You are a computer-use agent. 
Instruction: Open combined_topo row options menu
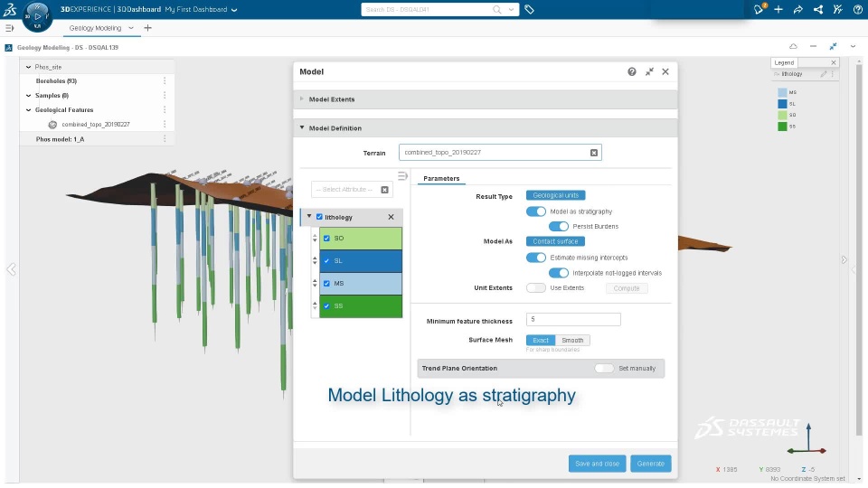point(165,125)
